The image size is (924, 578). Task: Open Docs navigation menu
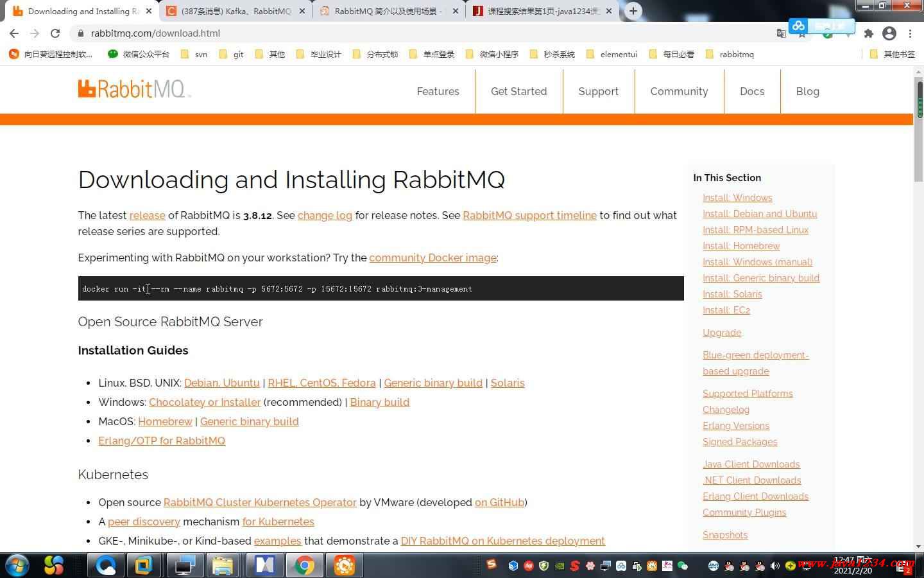pos(752,91)
